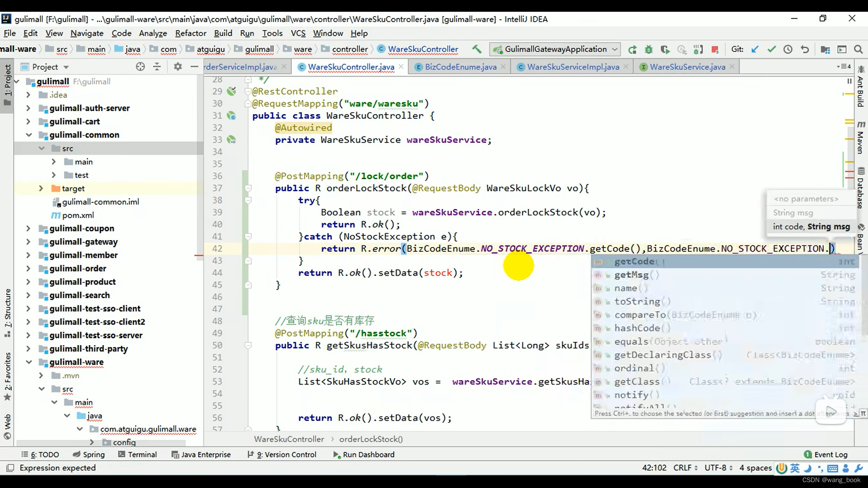Click locate file crosshair in Project panel

[x=140, y=67]
